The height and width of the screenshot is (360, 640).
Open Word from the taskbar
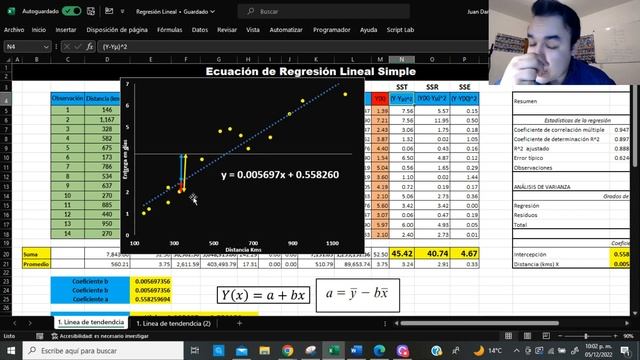(356, 351)
